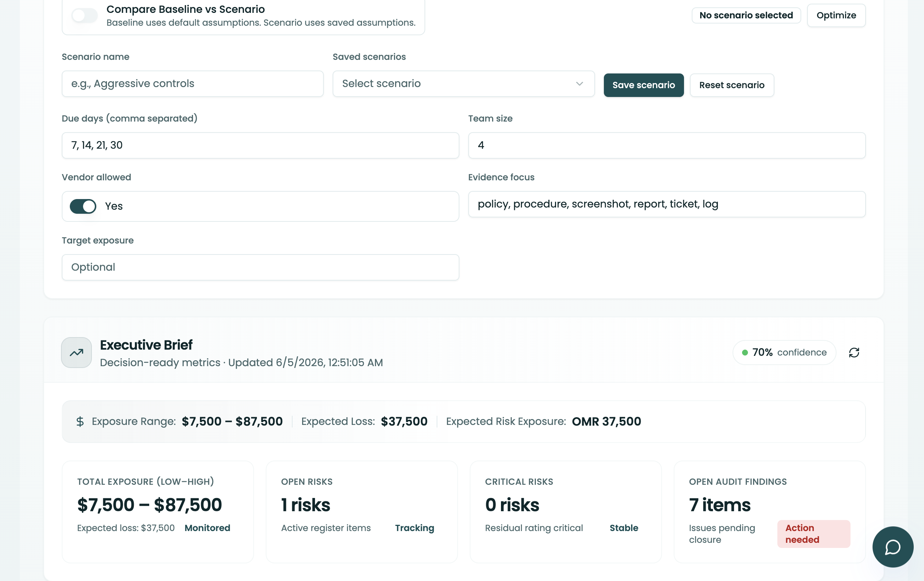This screenshot has height=581, width=924.
Task: Click the dollar sign exposure icon
Action: [x=80, y=422]
